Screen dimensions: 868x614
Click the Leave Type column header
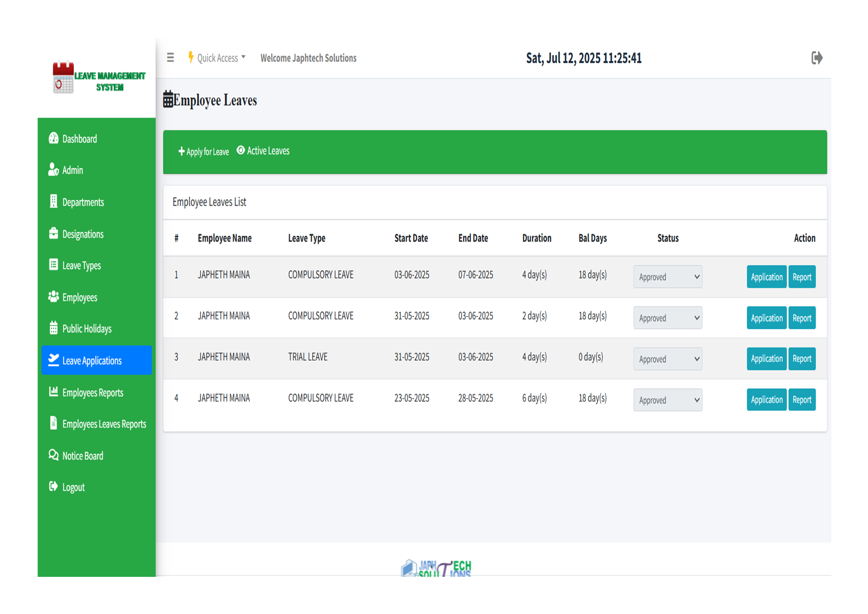coord(307,238)
